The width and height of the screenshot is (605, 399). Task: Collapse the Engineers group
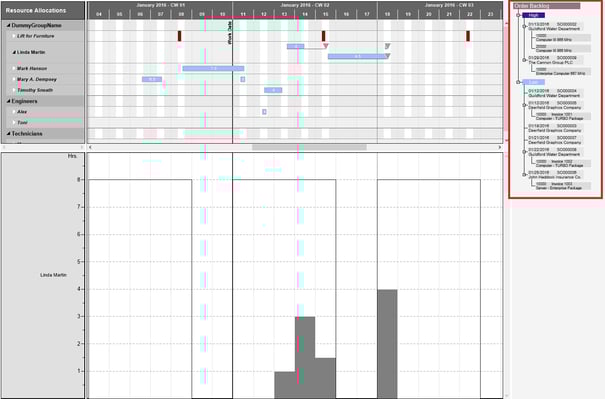(x=8, y=101)
